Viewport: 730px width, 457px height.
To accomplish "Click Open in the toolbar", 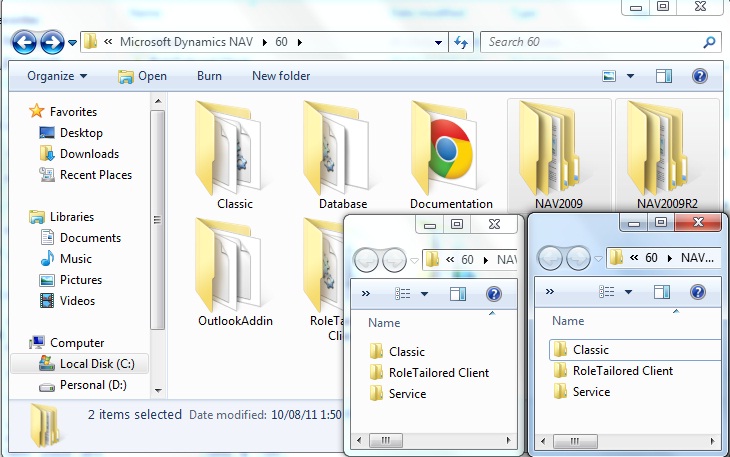I will tap(142, 76).
